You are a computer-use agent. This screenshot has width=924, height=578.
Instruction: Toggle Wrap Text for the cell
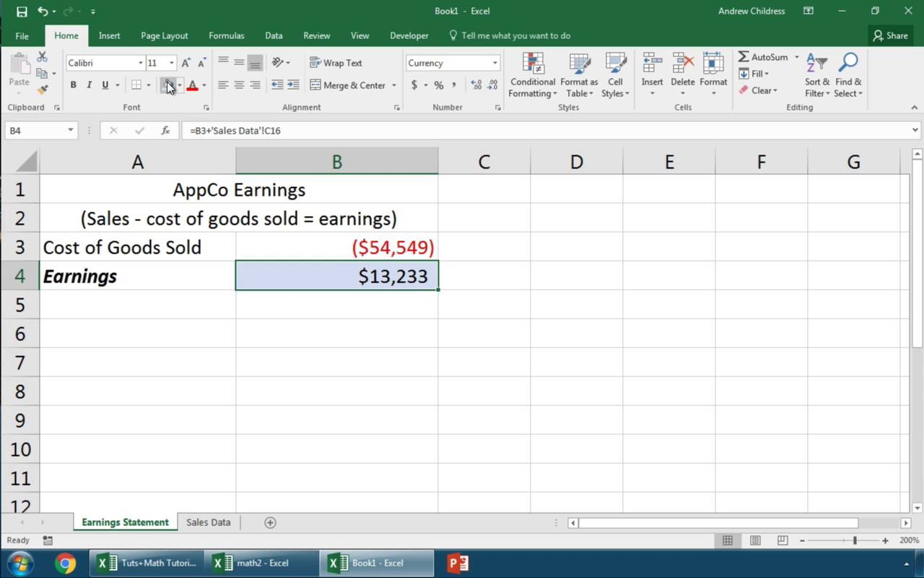pyautogui.click(x=336, y=63)
